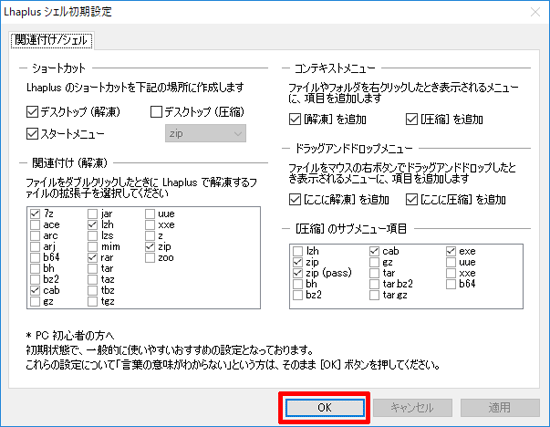
Task: Check tar in association list
Action: (93, 268)
